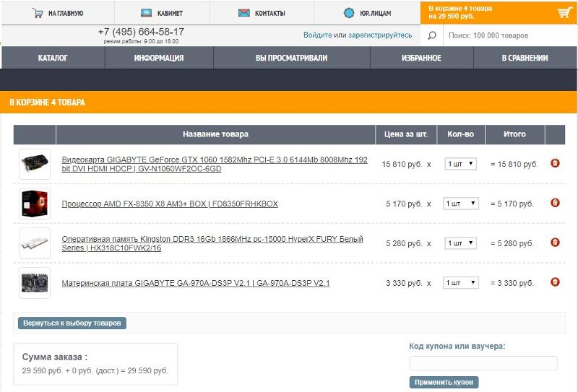578x392 pixels.
Task: Change quantity of Kingston DDR3 memory
Action: [461, 243]
